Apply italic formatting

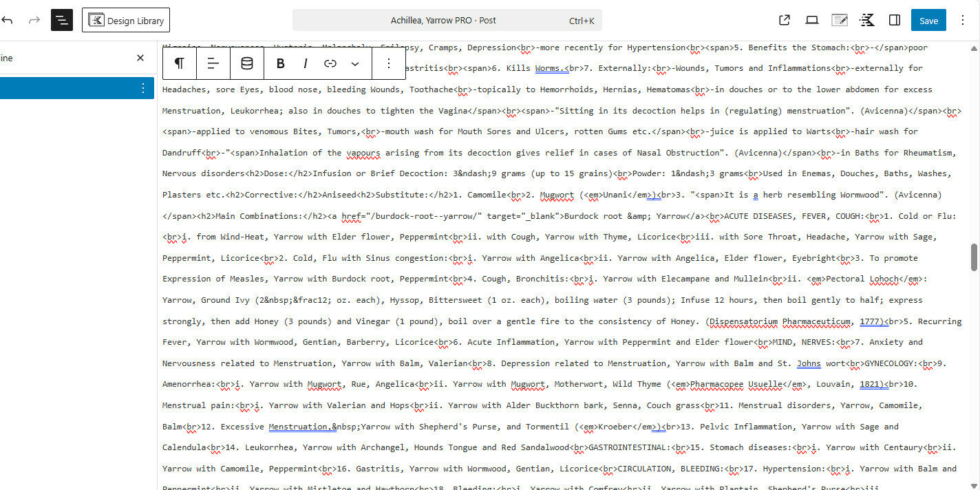(x=305, y=63)
